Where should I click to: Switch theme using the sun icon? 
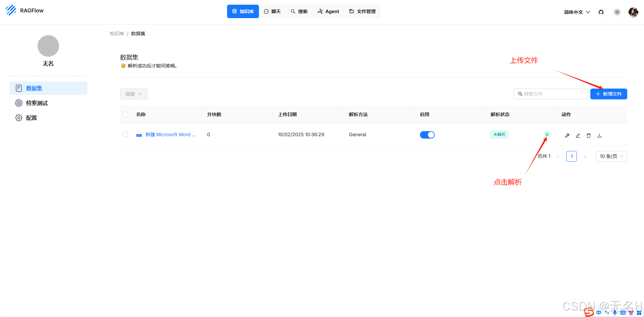point(617,12)
